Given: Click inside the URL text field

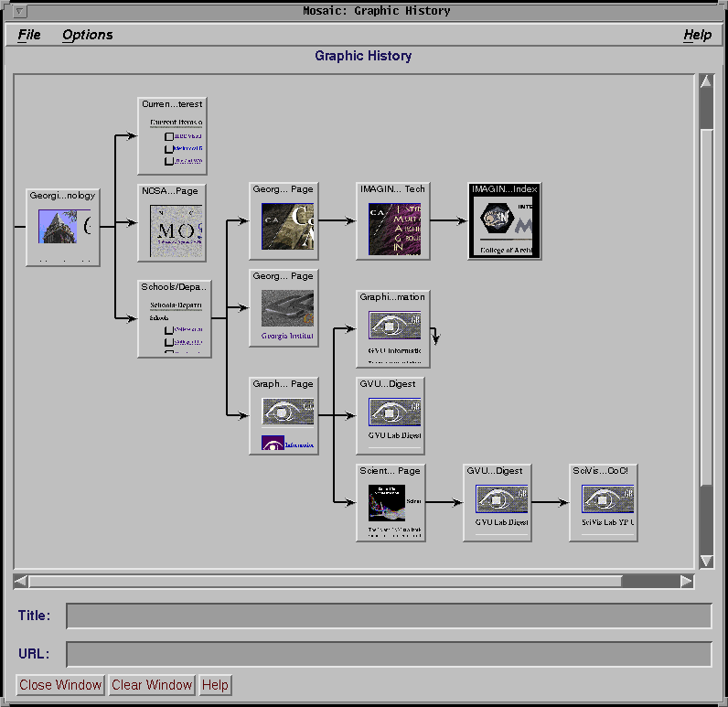Looking at the screenshot, I should point(389,655).
